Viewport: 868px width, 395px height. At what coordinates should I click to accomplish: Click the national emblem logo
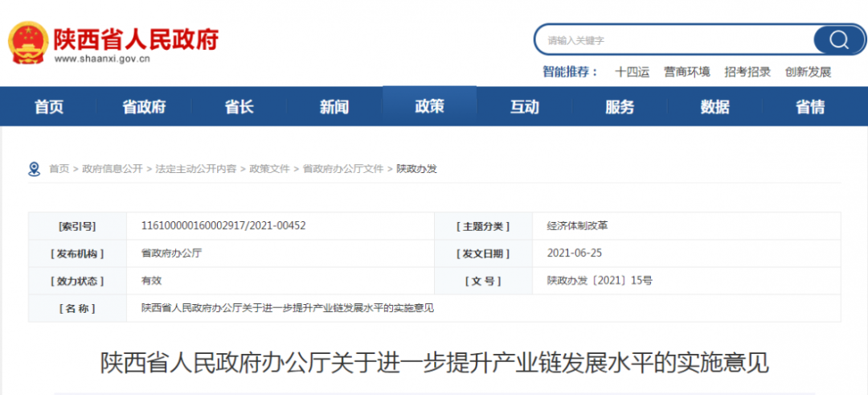pos(28,43)
